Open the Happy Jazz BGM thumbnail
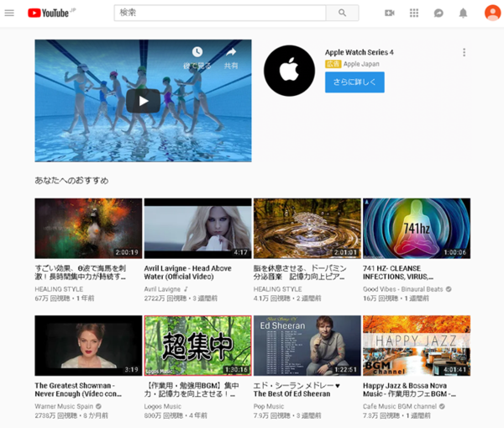This screenshot has width=504, height=428. click(417, 346)
